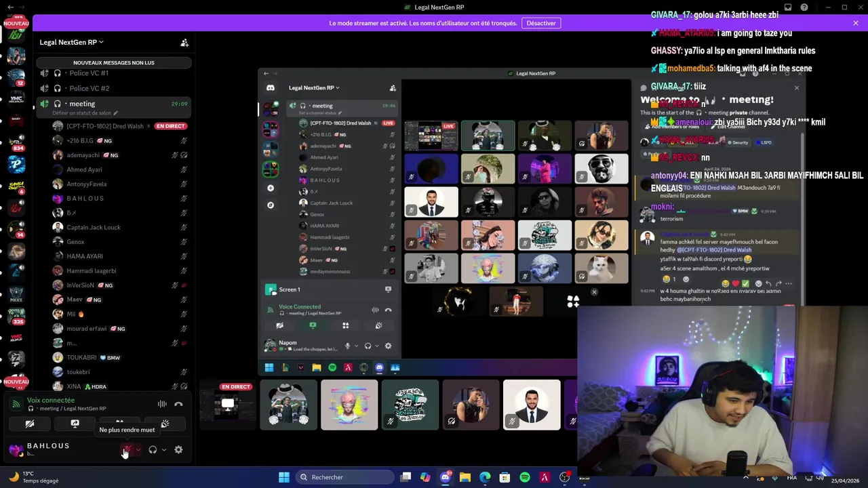
Task: Add a server plus icon in stream
Action: [x=271, y=188]
